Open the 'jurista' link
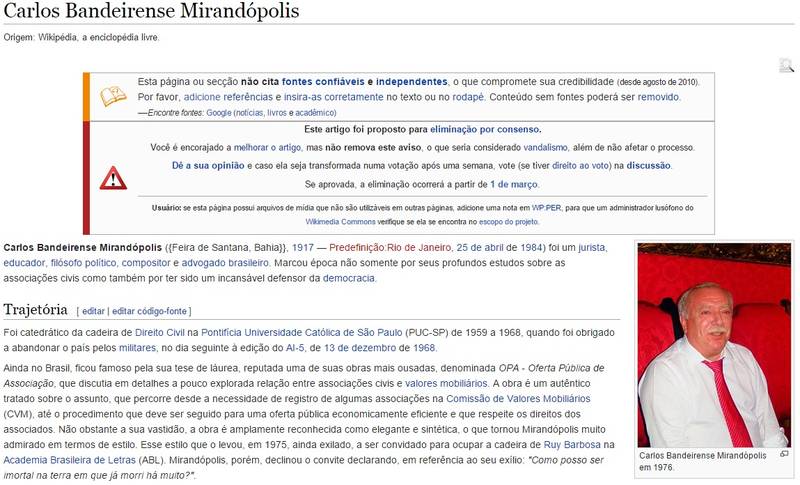Viewport: 800px width, 485px height. pyautogui.click(x=592, y=248)
